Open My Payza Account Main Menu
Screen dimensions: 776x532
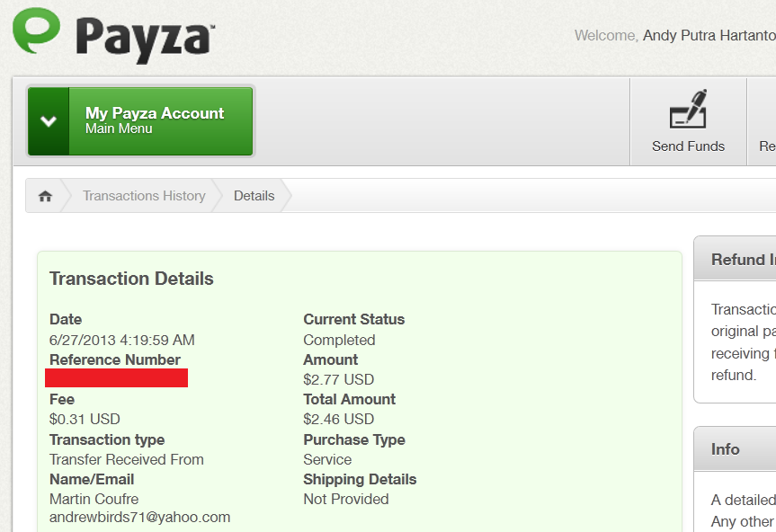[140, 121]
